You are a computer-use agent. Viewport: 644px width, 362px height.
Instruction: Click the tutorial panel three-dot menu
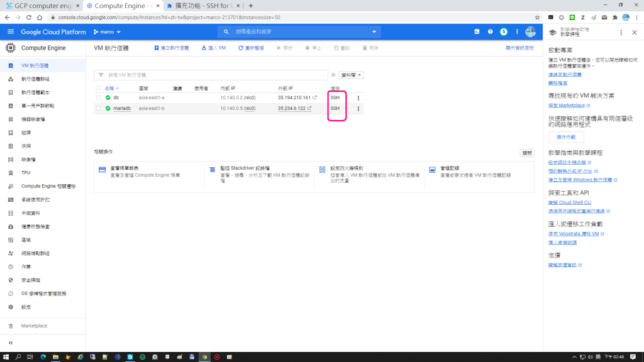tap(621, 33)
